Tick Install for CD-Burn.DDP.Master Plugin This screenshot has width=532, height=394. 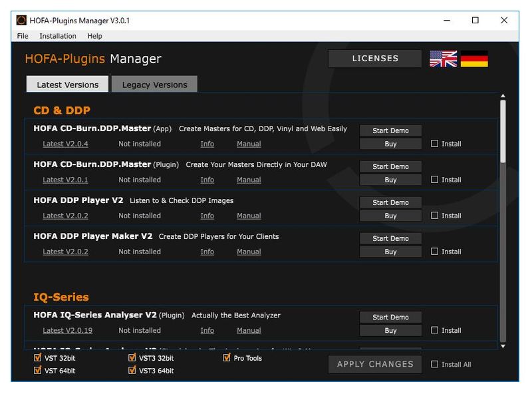(x=434, y=179)
